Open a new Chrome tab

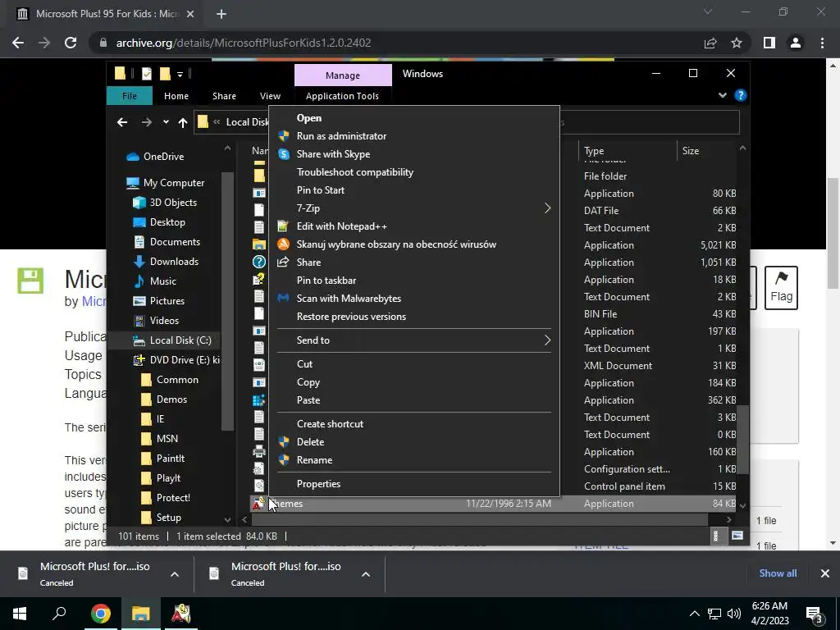pyautogui.click(x=221, y=14)
